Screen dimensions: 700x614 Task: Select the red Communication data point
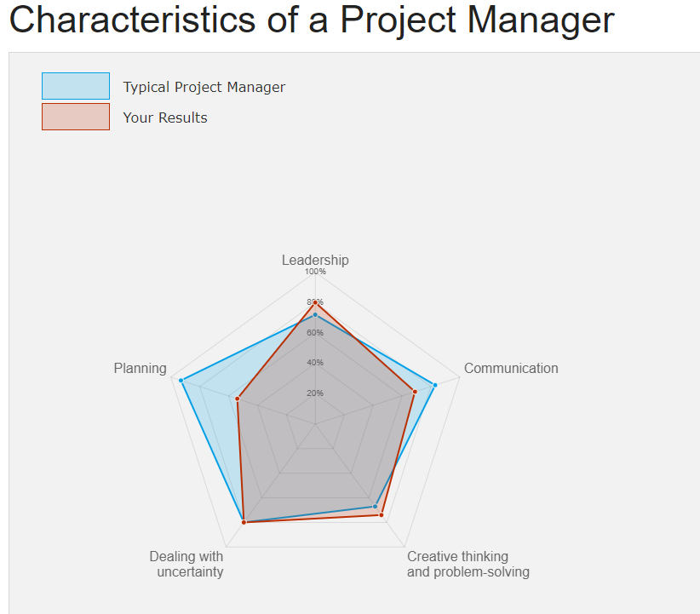coord(415,392)
